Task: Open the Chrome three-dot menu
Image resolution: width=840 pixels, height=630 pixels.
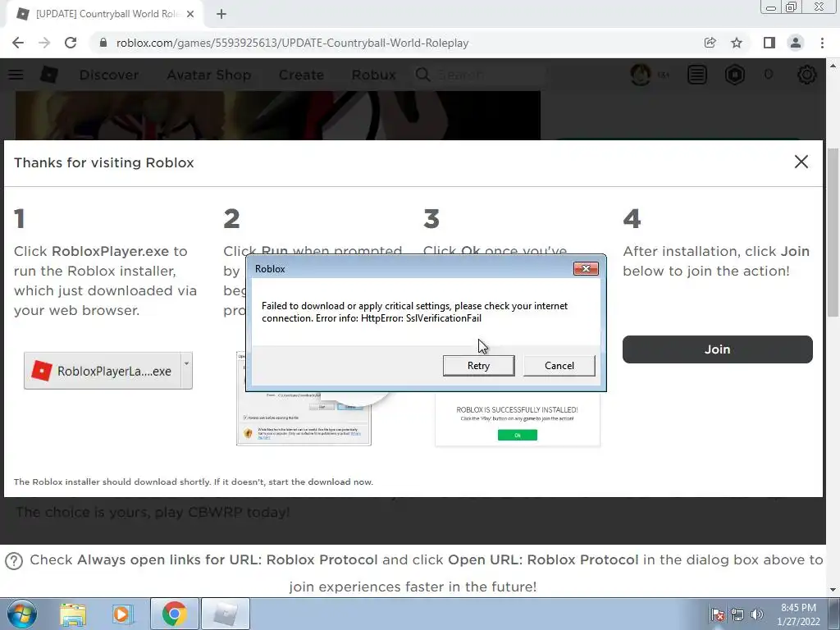Action: point(822,43)
